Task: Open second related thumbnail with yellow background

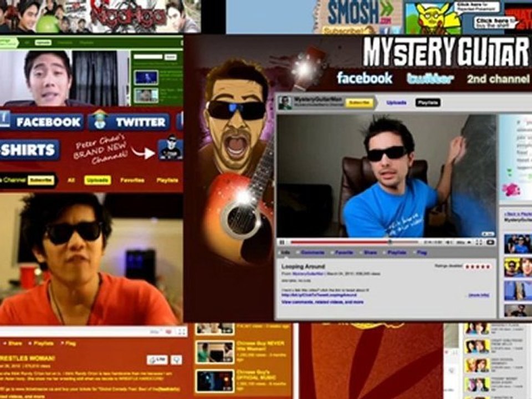Action: click(518, 267)
